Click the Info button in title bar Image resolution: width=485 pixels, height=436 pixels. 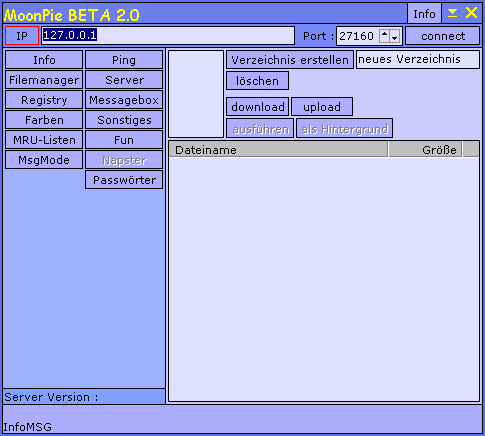424,14
